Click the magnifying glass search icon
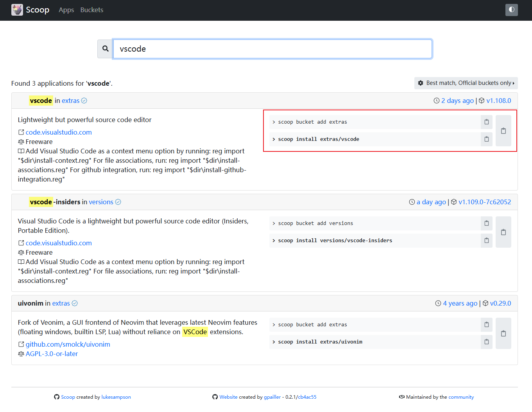 106,49
